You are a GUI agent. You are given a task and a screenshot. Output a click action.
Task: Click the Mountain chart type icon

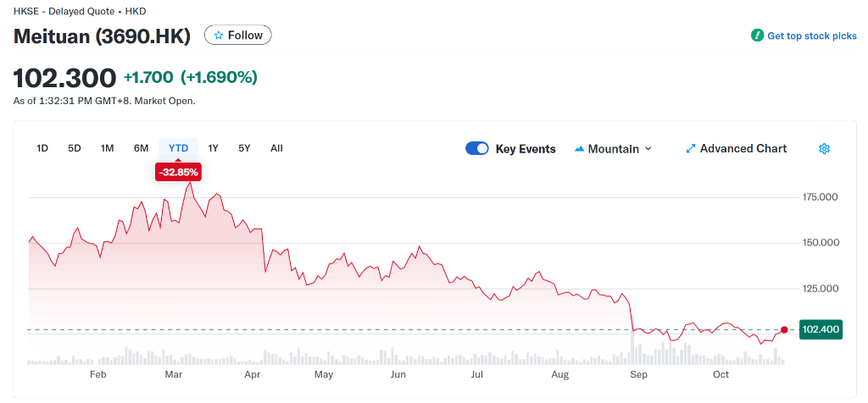(x=580, y=149)
